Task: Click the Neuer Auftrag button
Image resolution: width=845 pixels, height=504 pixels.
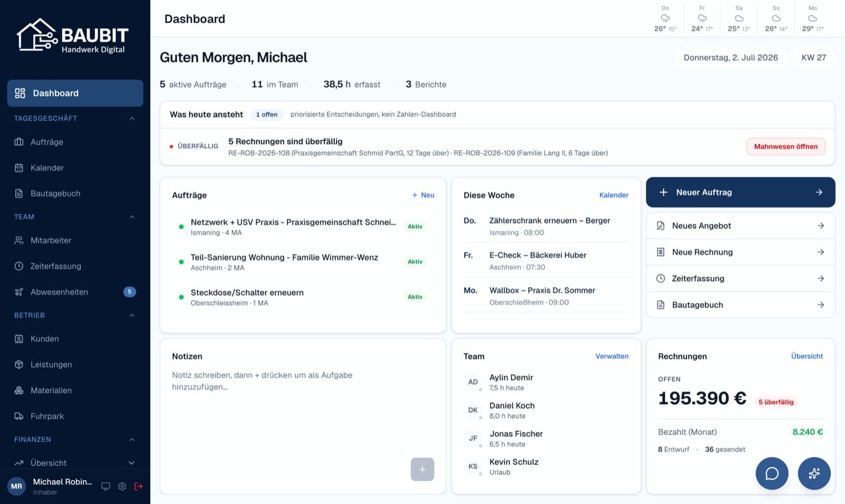Action: 740,192
